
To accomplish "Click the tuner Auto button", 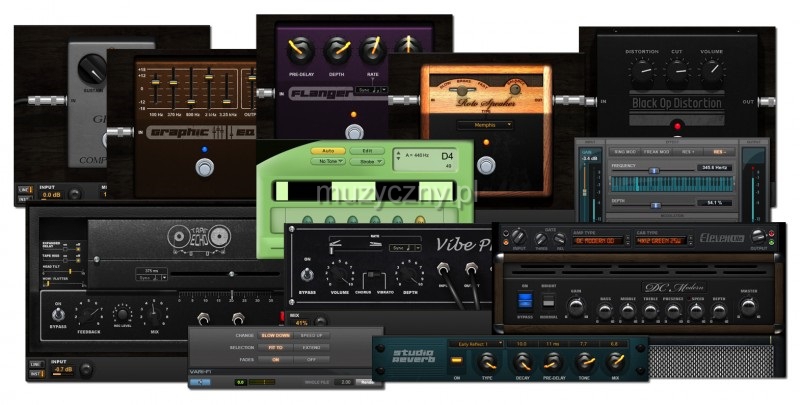I will pyautogui.click(x=326, y=150).
